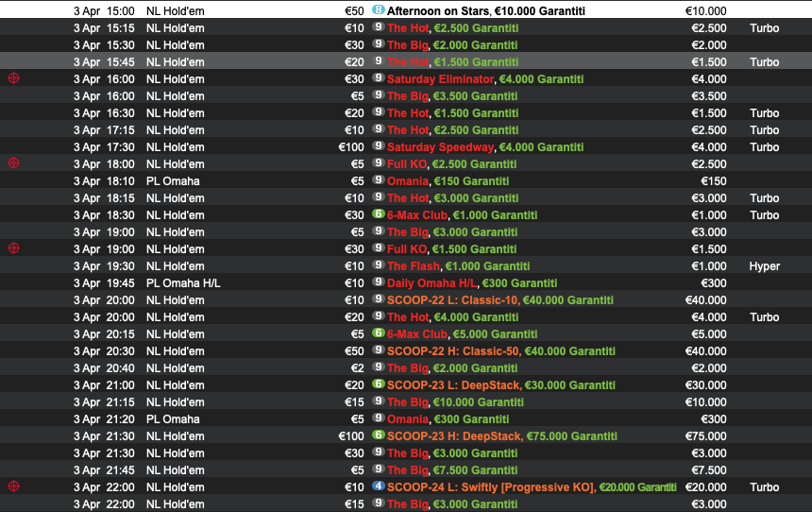Open Saturday Speedway €4.000 Garantiti tournament
The image size is (812, 512).
tap(485, 147)
